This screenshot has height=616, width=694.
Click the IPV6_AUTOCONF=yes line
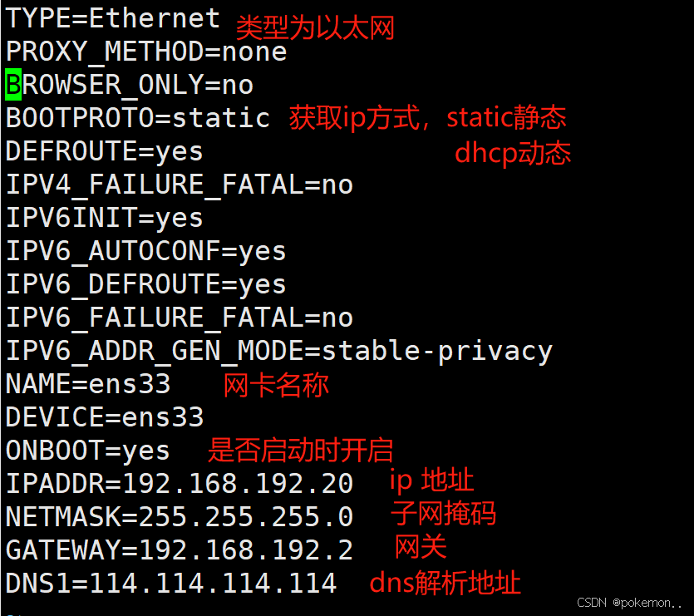146,252
